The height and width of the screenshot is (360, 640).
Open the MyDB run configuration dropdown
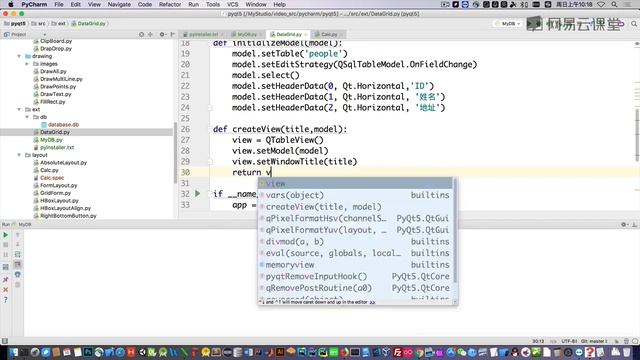pos(508,24)
